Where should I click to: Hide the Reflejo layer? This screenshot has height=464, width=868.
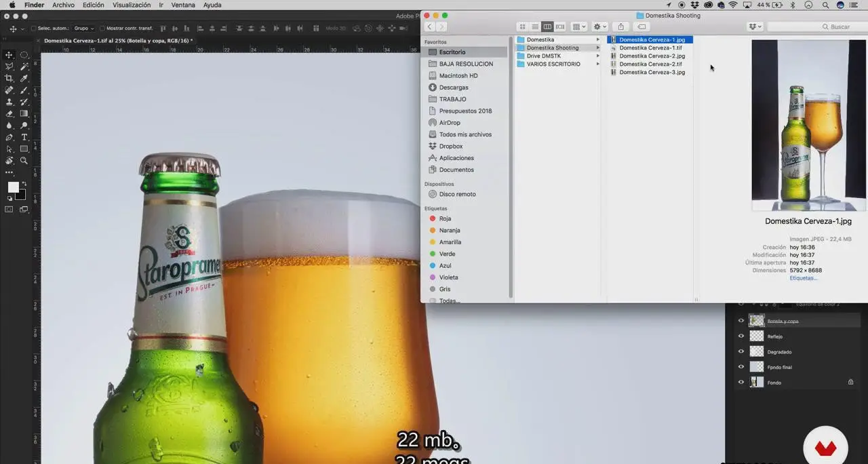741,336
